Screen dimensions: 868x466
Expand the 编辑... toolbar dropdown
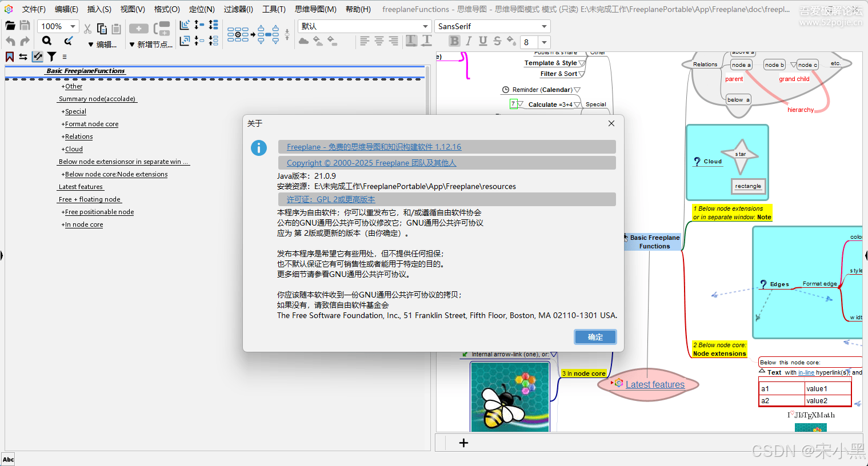tap(102, 45)
